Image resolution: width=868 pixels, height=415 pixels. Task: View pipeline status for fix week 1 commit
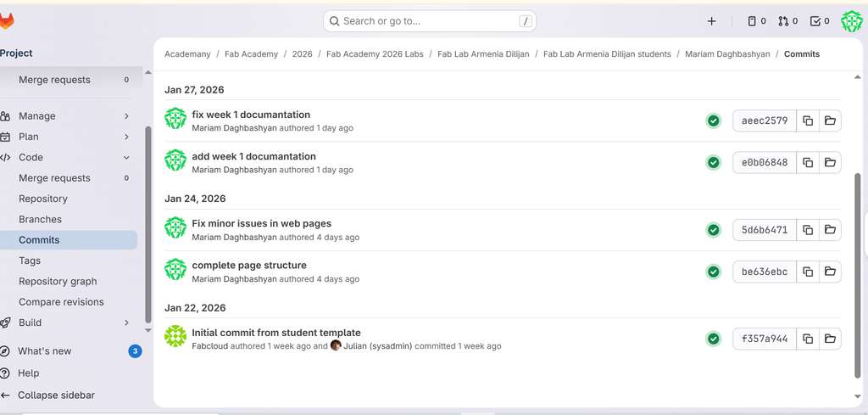[x=714, y=121]
